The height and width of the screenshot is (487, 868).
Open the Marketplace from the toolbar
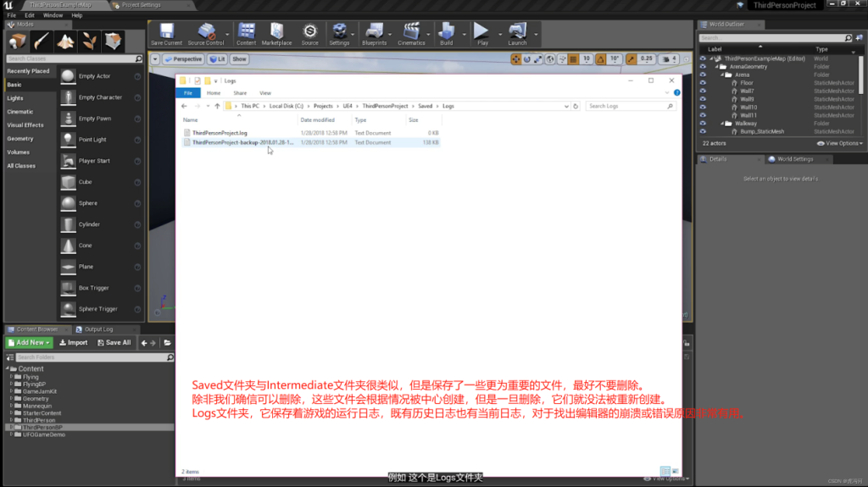click(x=276, y=34)
